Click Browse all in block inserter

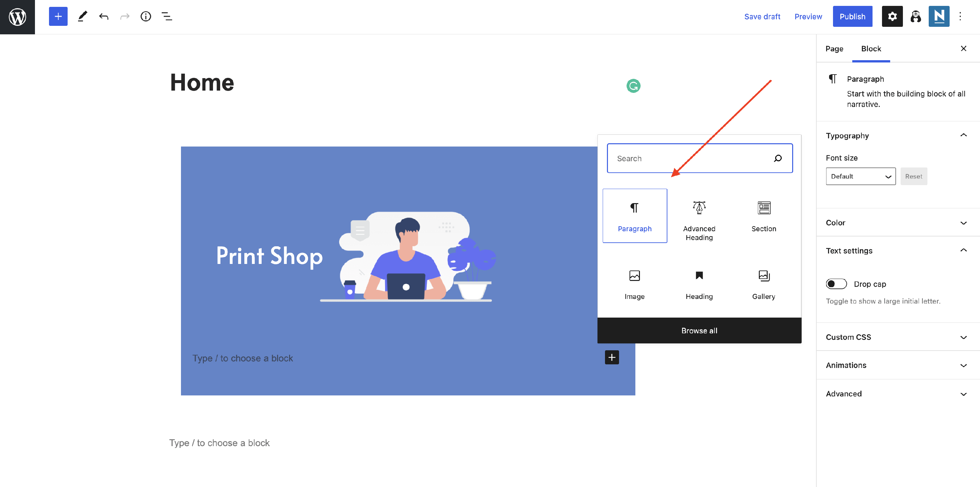[x=699, y=331]
